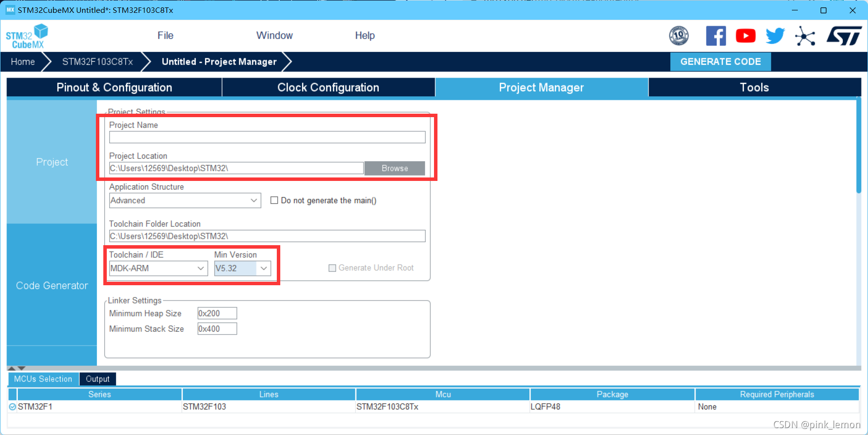Select the Project Manager tab

pos(541,87)
